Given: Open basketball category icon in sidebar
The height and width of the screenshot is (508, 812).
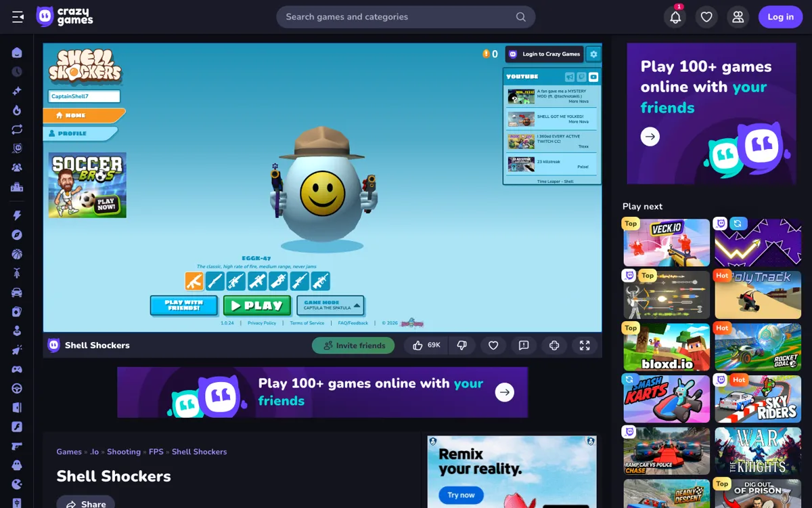Looking at the screenshot, I should (x=17, y=254).
